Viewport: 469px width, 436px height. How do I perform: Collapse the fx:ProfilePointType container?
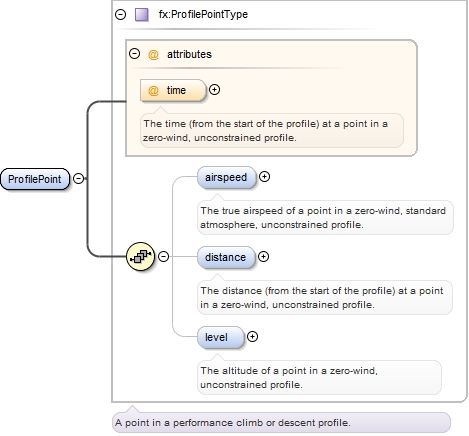(120, 14)
